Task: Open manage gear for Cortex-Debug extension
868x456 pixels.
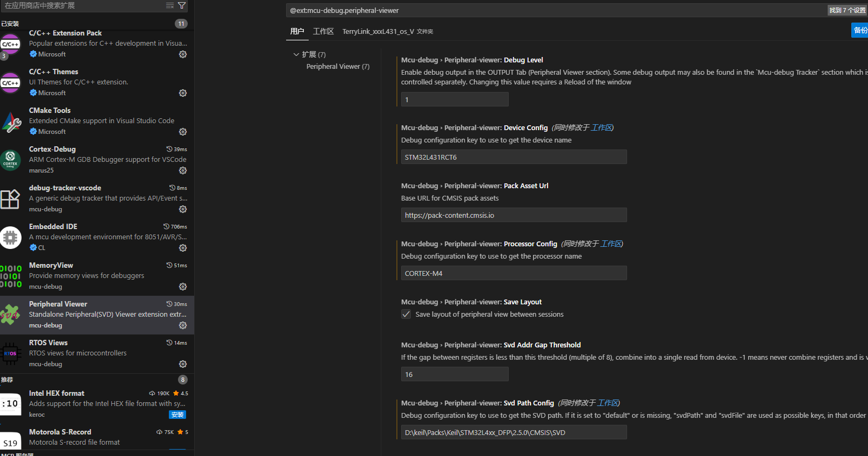Action: (x=183, y=170)
